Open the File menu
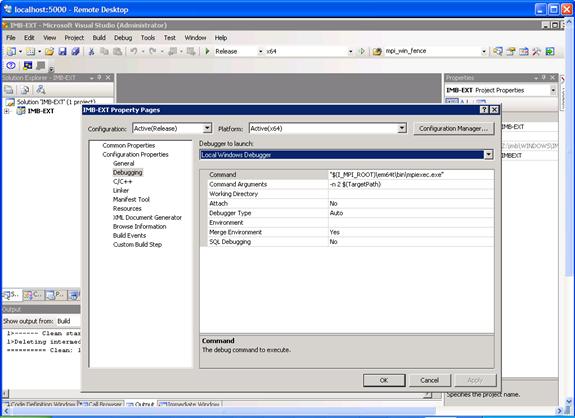The height and width of the screenshot is (418, 575). tap(11, 38)
